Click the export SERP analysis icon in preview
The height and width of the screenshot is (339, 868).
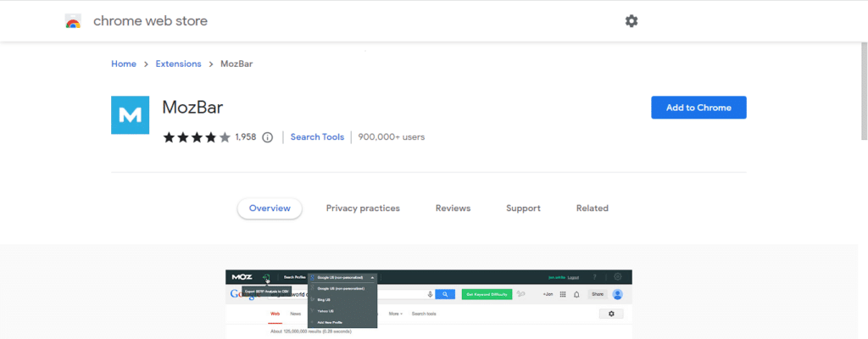266,277
